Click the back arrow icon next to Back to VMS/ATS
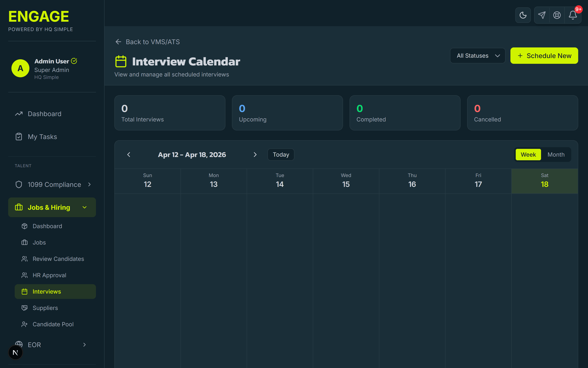This screenshot has width=588, height=368. click(118, 42)
